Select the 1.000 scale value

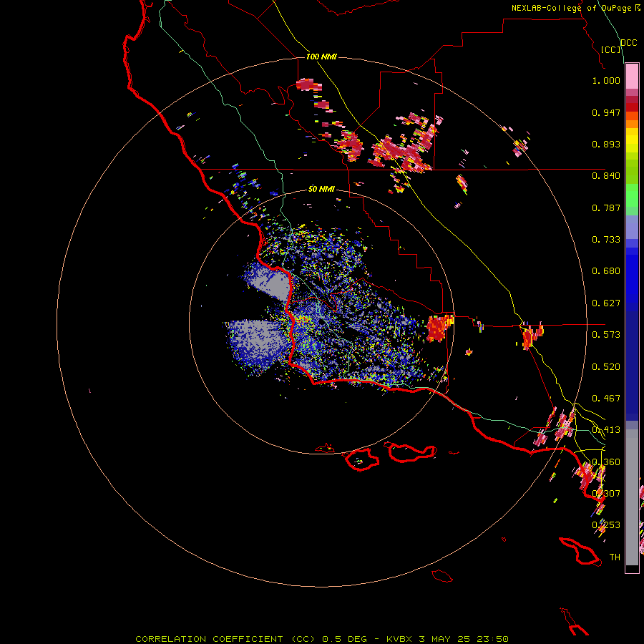(606, 80)
